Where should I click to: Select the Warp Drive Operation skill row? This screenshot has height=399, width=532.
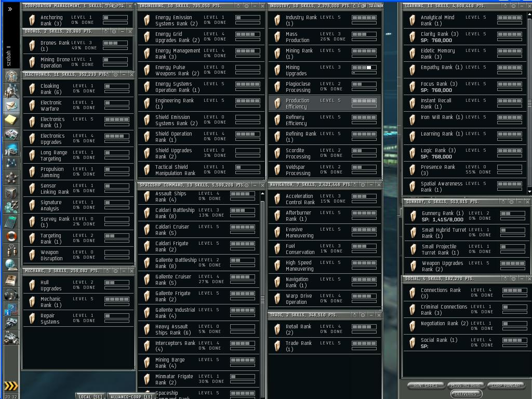coord(325,299)
